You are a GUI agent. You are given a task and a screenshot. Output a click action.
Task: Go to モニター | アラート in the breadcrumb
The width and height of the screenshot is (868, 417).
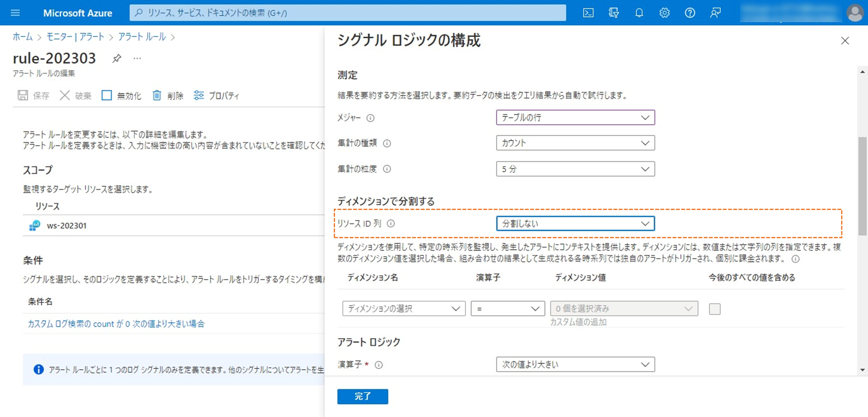[x=75, y=37]
